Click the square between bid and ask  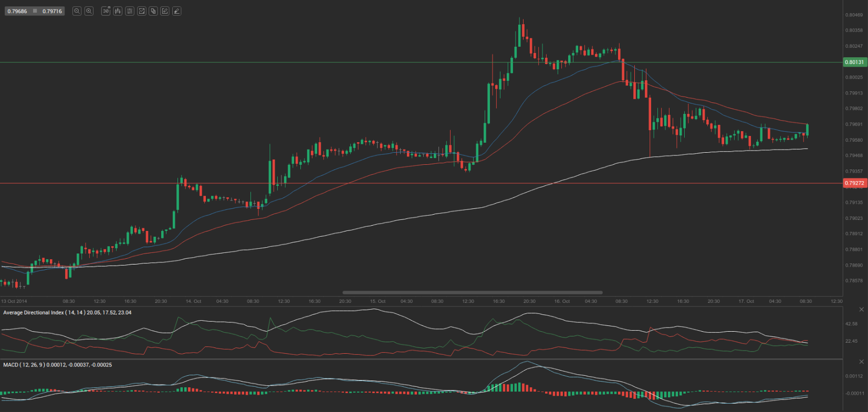35,11
